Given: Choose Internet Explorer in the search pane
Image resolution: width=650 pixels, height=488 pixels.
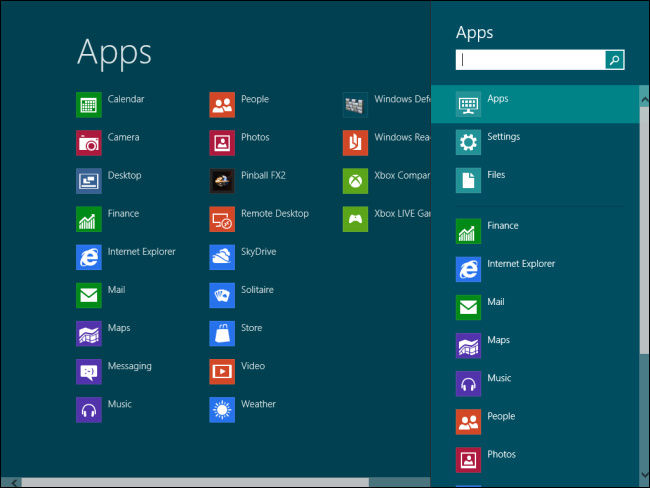Looking at the screenshot, I should 535,269.
